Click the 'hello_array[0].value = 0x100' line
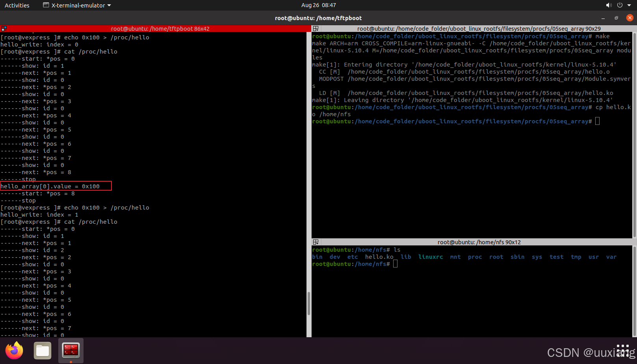 [x=50, y=186]
